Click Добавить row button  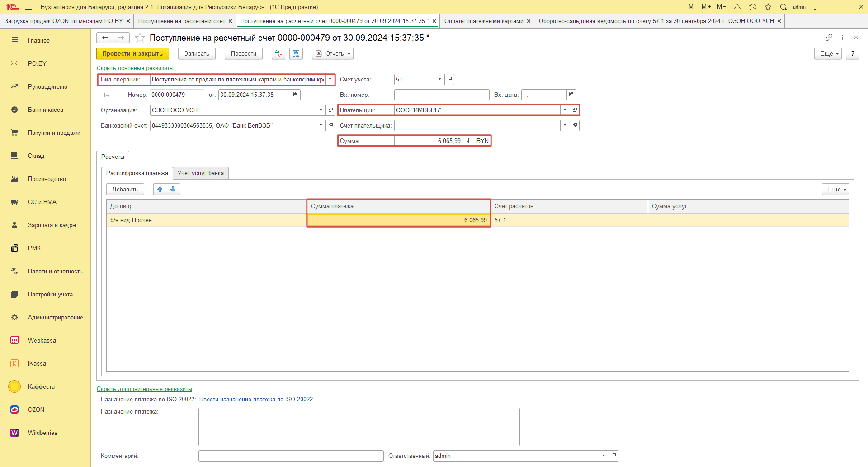pos(125,189)
